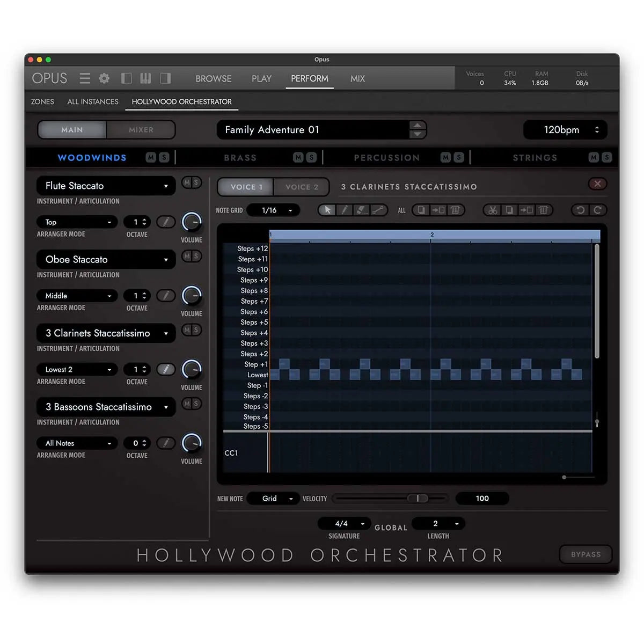Click the undo arrow icon
The width and height of the screenshot is (644, 644).
pyautogui.click(x=580, y=210)
